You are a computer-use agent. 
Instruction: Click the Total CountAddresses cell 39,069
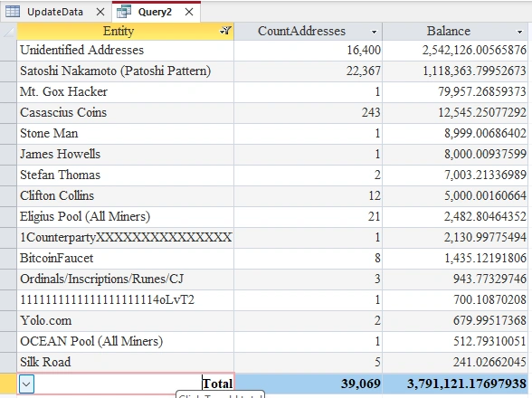pyautogui.click(x=308, y=384)
